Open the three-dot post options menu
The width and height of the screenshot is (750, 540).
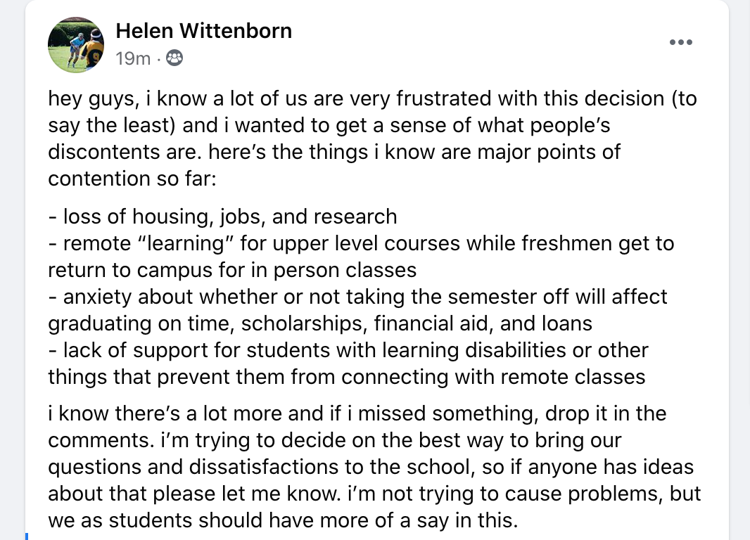pyautogui.click(x=681, y=42)
